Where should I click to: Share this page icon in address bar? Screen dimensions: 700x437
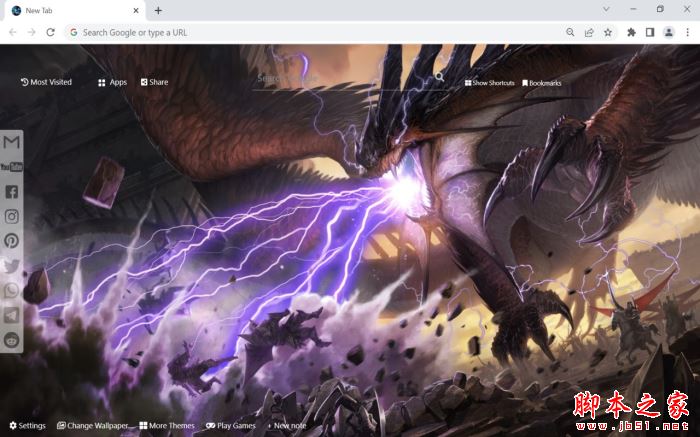point(589,32)
